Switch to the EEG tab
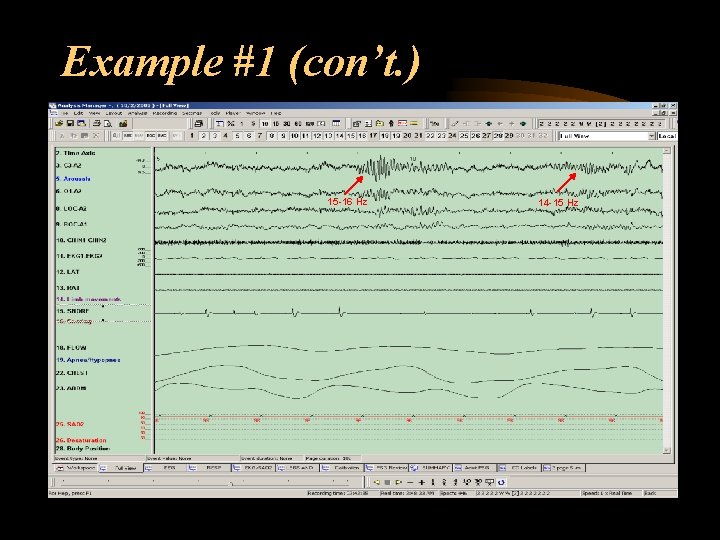The width and height of the screenshot is (720, 540). tap(165, 468)
